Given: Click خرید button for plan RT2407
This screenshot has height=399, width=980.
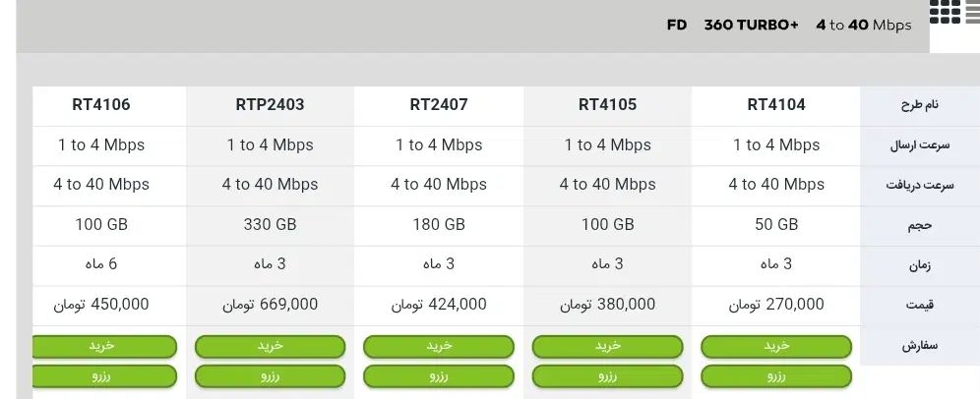Looking at the screenshot, I should click(438, 347).
